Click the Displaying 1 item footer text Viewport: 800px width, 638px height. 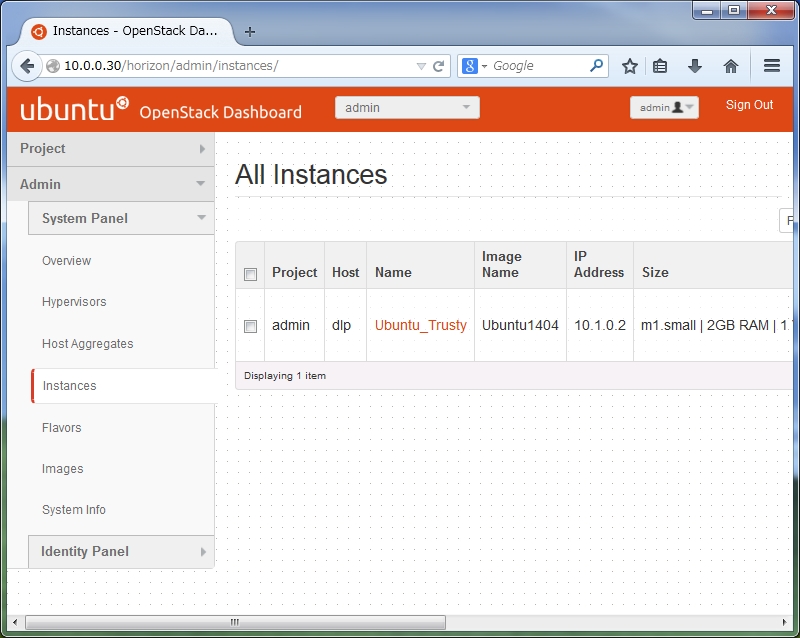click(x=285, y=376)
